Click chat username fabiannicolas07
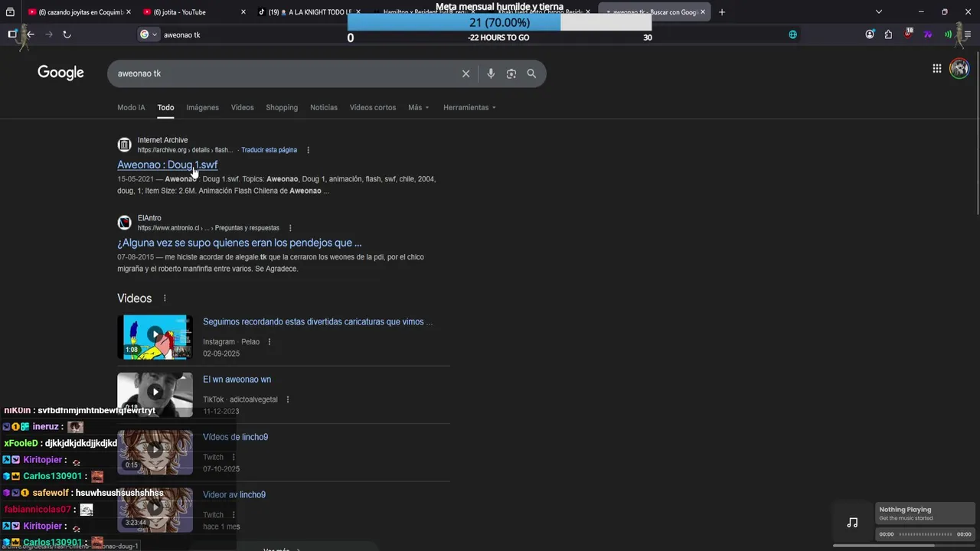The width and height of the screenshot is (980, 551). [38, 510]
